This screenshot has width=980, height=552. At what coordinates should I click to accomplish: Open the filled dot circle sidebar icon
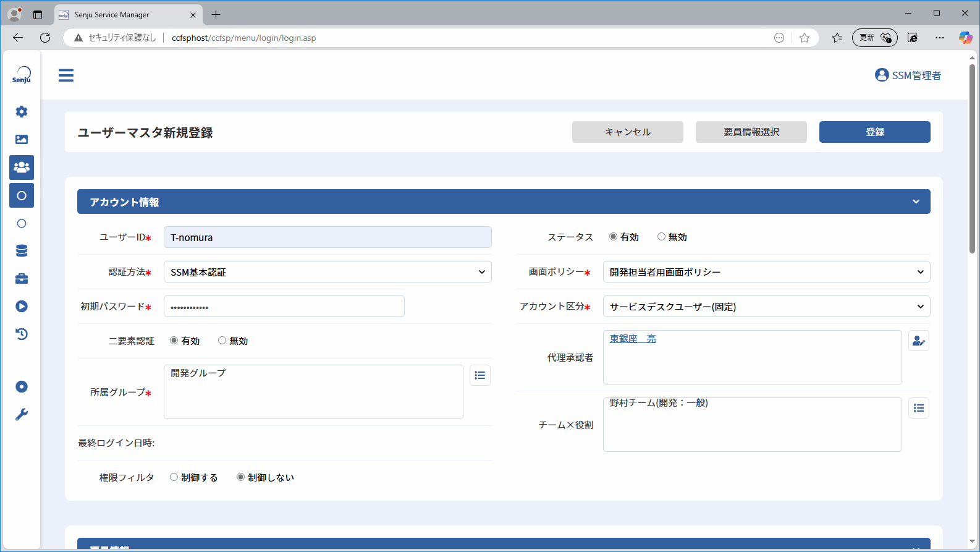(22, 387)
